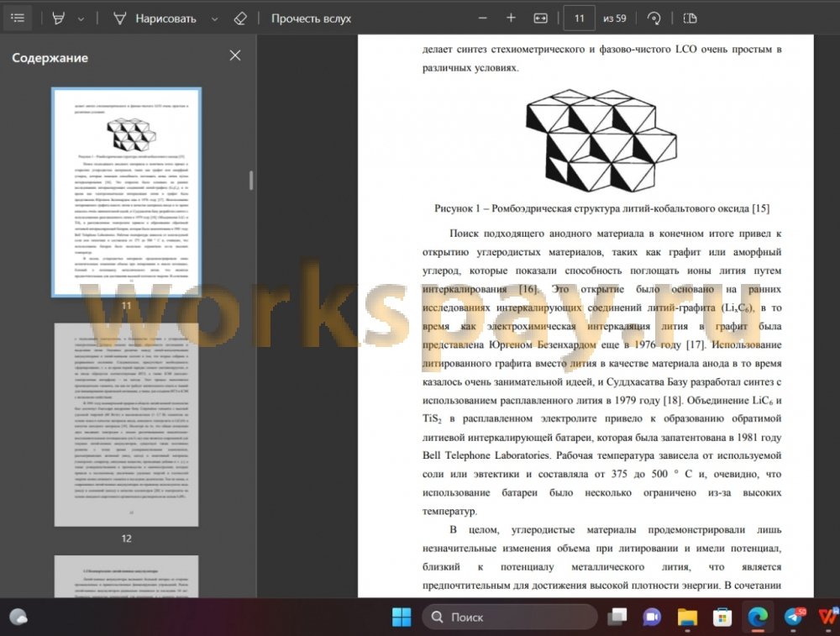
Task: Activate the Нарисовать drawing tool
Action: pos(155,18)
